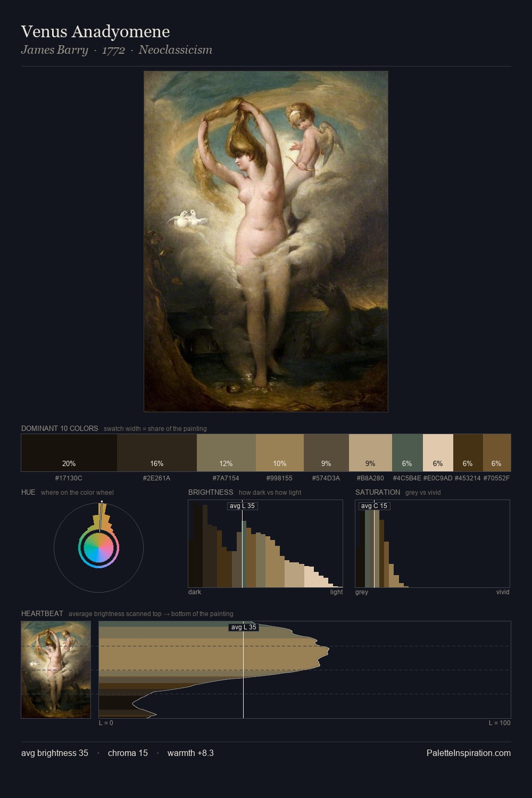Click the 'vivid' axis label under Saturation

point(503,592)
